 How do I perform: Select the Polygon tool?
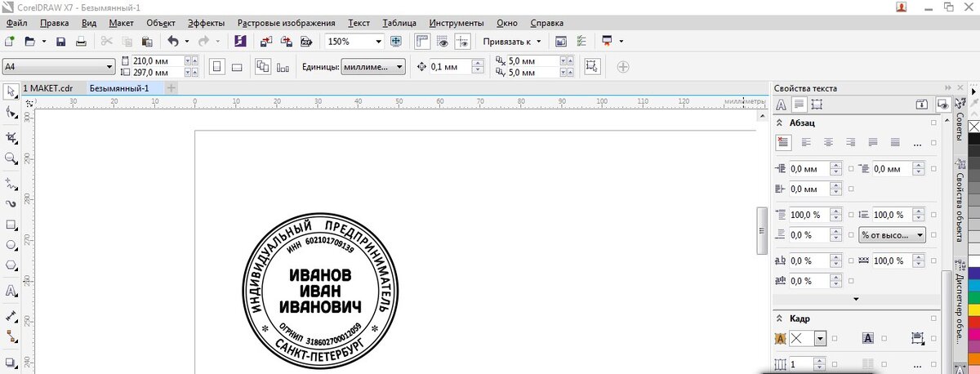pos(11,265)
